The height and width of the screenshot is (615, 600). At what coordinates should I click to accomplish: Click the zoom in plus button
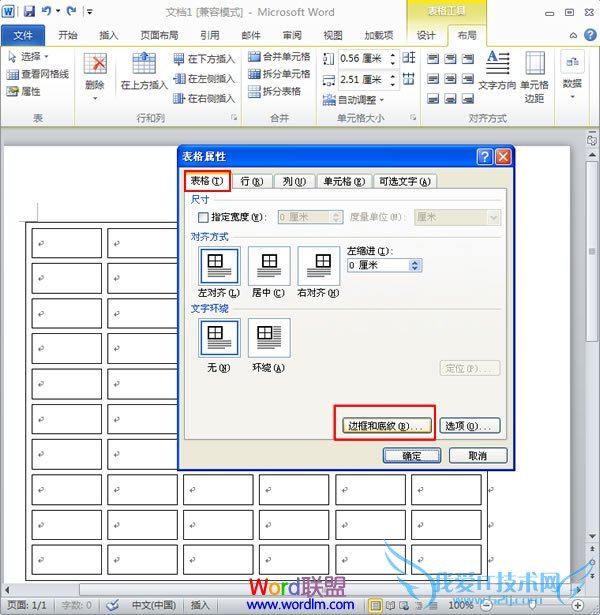[x=578, y=605]
